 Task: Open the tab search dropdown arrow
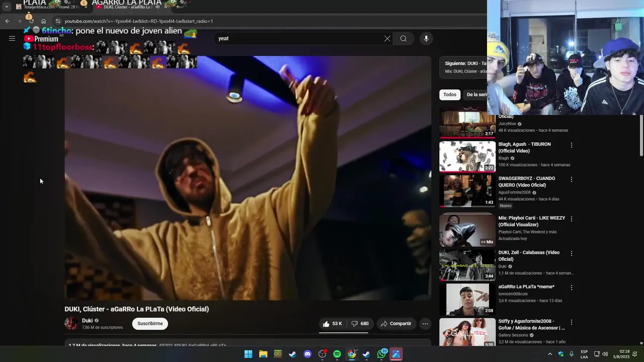coord(7,7)
